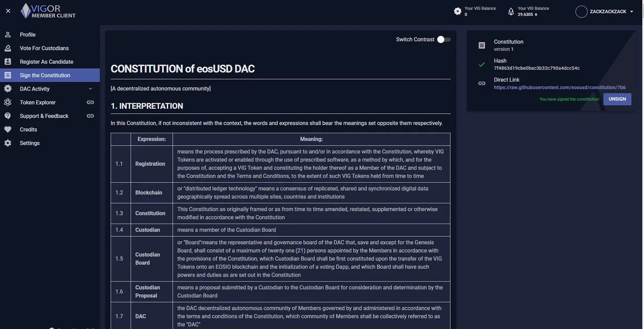
Task: Click the Hash checkmark icon
Action: point(482,64)
